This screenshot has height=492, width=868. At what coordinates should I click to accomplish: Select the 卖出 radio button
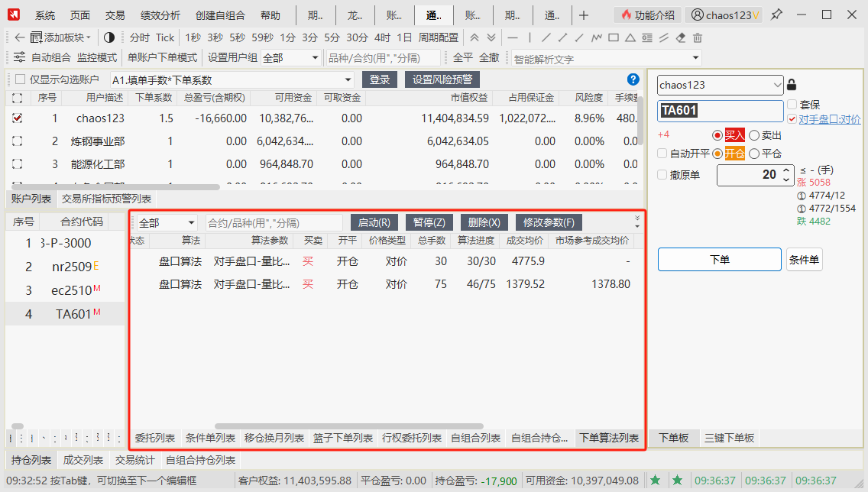click(754, 135)
